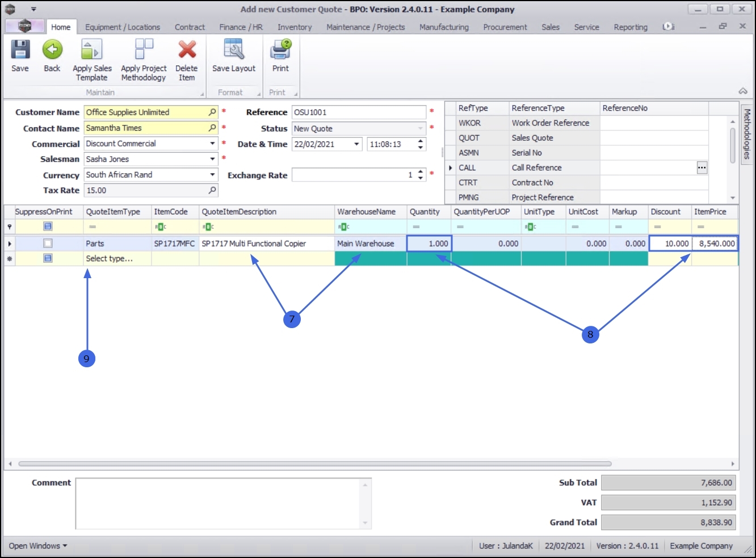Viewport: 756px width, 558px height.
Task: Increase the time spinner value
Action: [x=421, y=141]
